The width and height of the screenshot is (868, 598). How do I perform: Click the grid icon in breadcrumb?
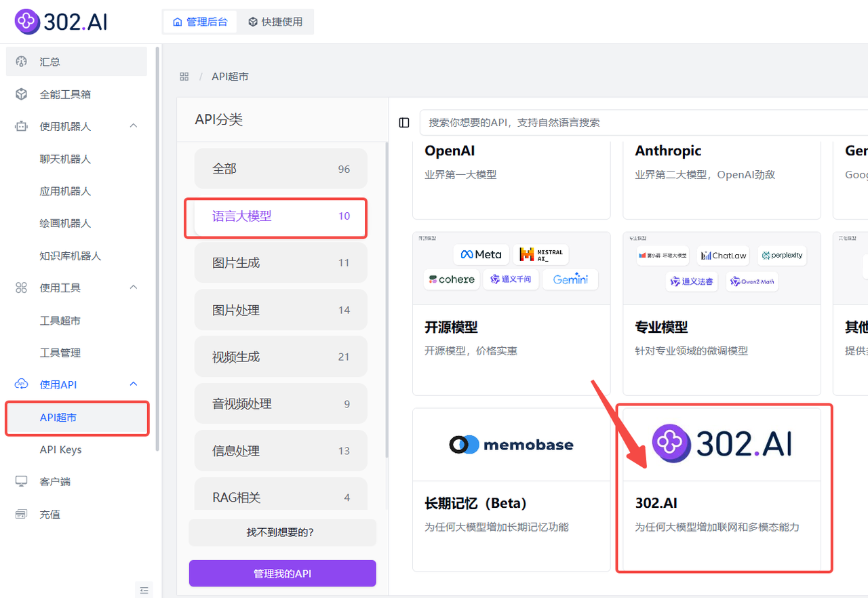184,77
